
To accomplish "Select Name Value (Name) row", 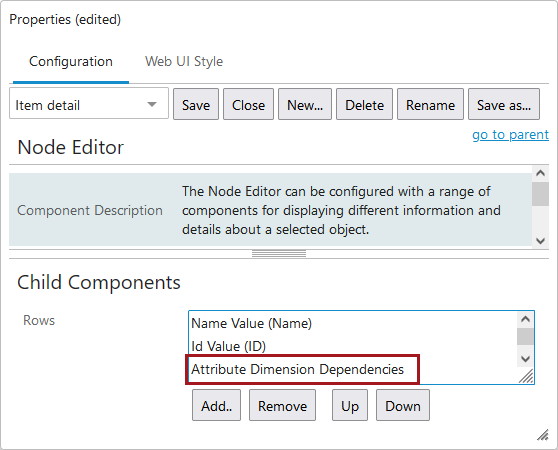I will (x=252, y=323).
